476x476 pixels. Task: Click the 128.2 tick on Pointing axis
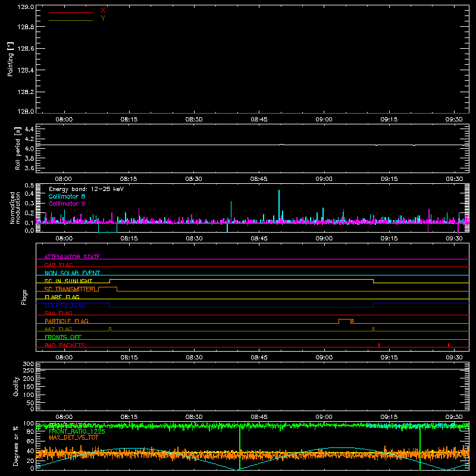coord(26,92)
